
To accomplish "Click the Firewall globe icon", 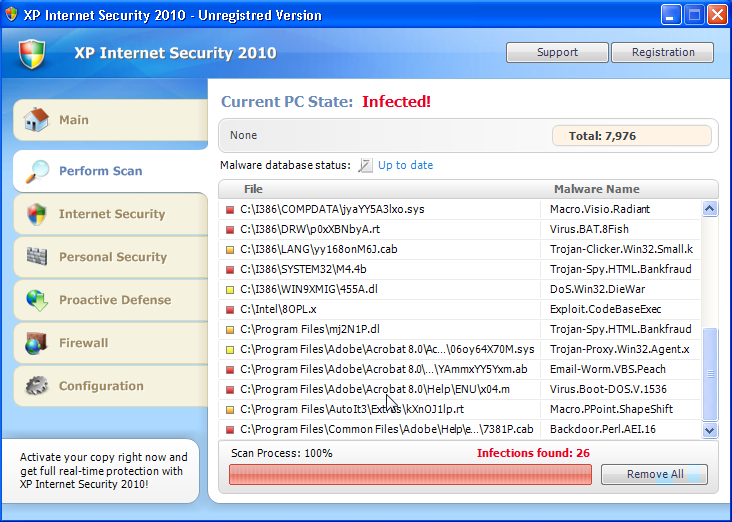I will click(37, 343).
